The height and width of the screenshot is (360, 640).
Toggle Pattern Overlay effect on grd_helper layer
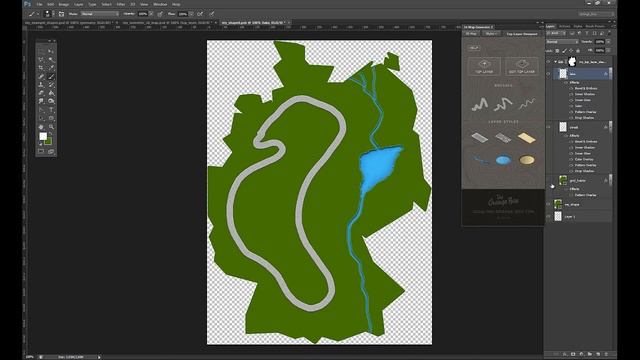tap(571, 195)
